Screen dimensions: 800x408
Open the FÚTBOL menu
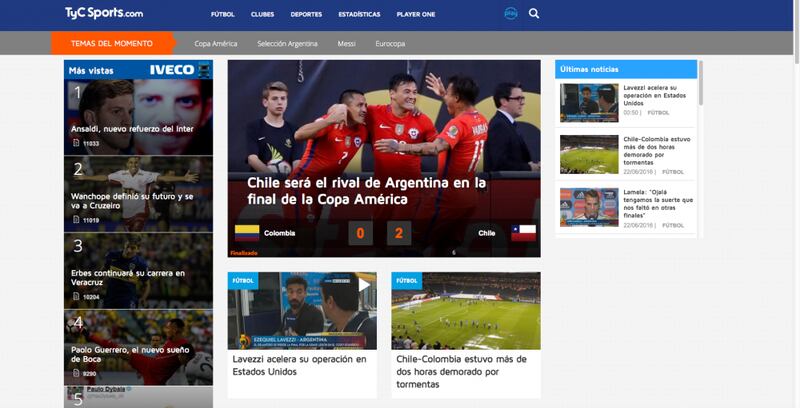[x=223, y=14]
